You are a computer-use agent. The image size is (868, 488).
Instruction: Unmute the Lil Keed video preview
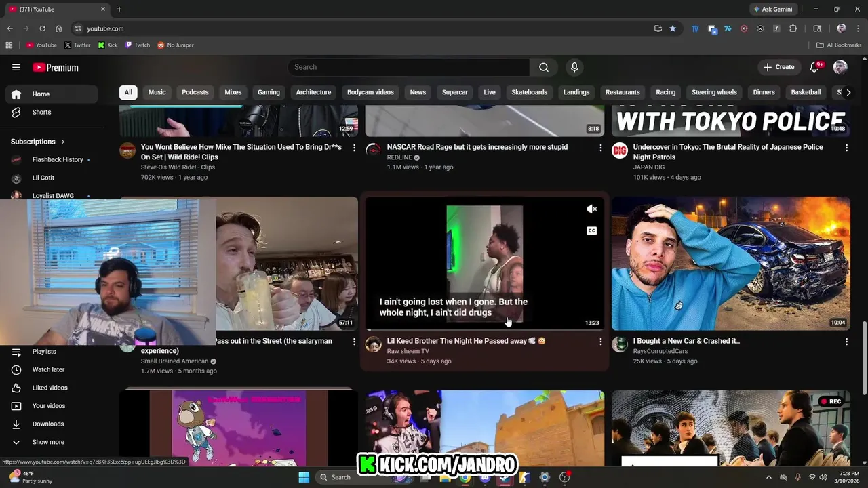(591, 209)
